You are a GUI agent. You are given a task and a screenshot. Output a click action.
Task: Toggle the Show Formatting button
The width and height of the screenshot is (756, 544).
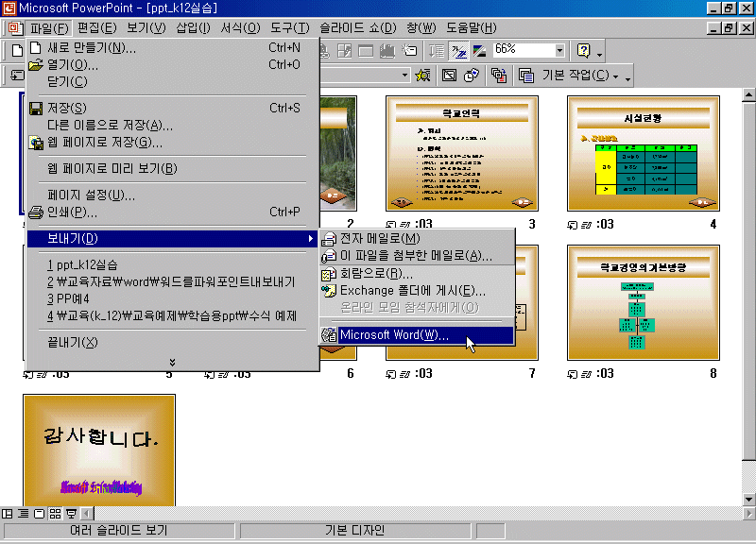point(458,50)
